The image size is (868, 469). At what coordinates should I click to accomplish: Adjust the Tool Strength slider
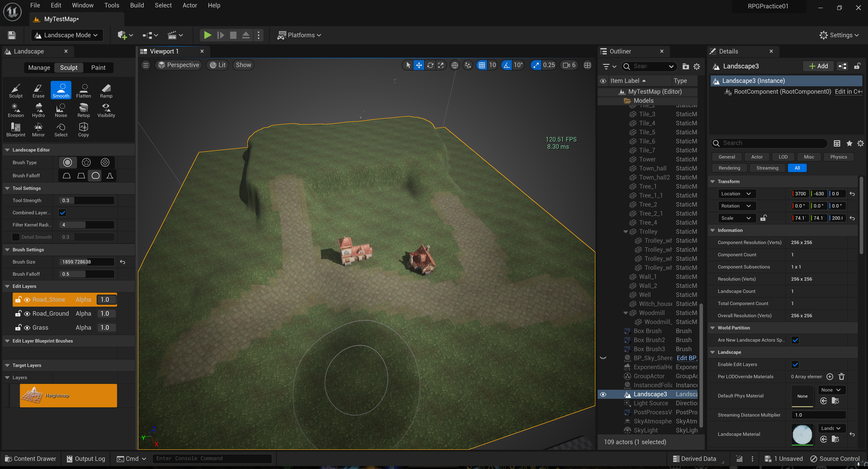86,200
